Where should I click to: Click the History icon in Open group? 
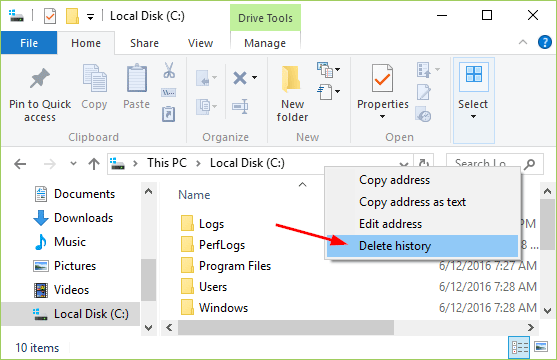point(423,114)
